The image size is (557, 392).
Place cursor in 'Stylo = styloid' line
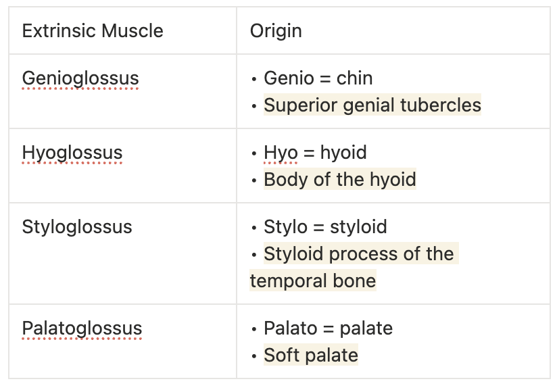[x=325, y=227]
